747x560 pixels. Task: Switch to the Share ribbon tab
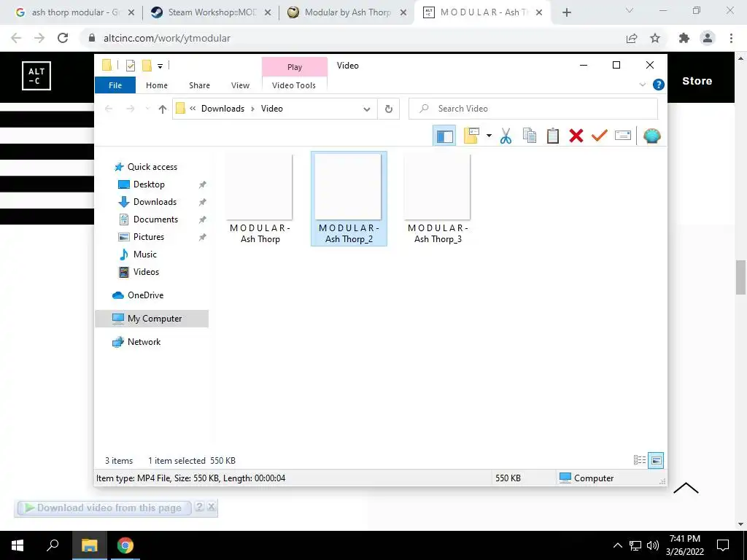point(199,85)
